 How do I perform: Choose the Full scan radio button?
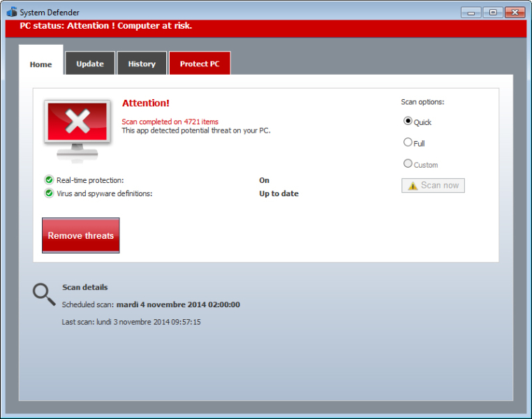[x=408, y=142]
